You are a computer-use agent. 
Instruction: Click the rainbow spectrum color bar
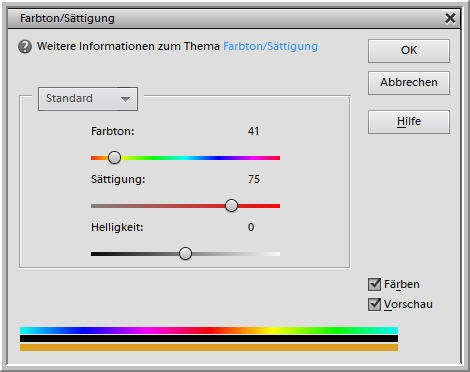pyautogui.click(x=209, y=330)
